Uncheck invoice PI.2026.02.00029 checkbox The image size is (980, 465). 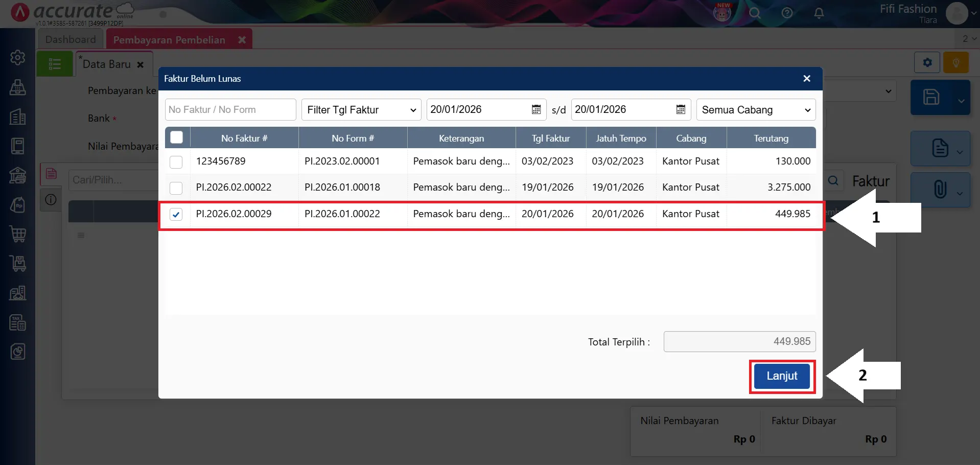[176, 215]
